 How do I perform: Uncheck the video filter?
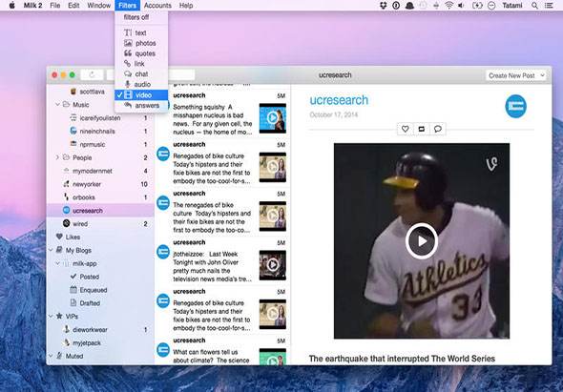[x=141, y=95]
